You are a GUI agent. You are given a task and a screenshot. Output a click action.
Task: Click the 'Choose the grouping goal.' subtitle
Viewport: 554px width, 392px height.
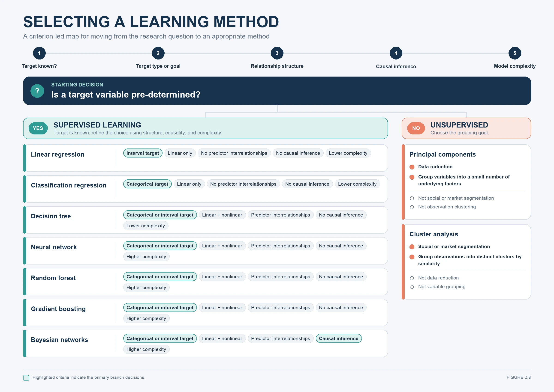pos(460,133)
